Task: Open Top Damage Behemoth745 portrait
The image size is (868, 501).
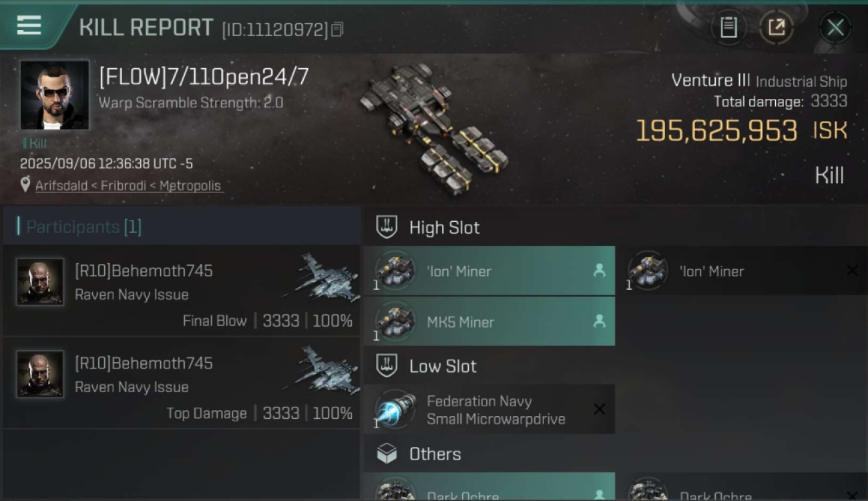Action: 40,374
